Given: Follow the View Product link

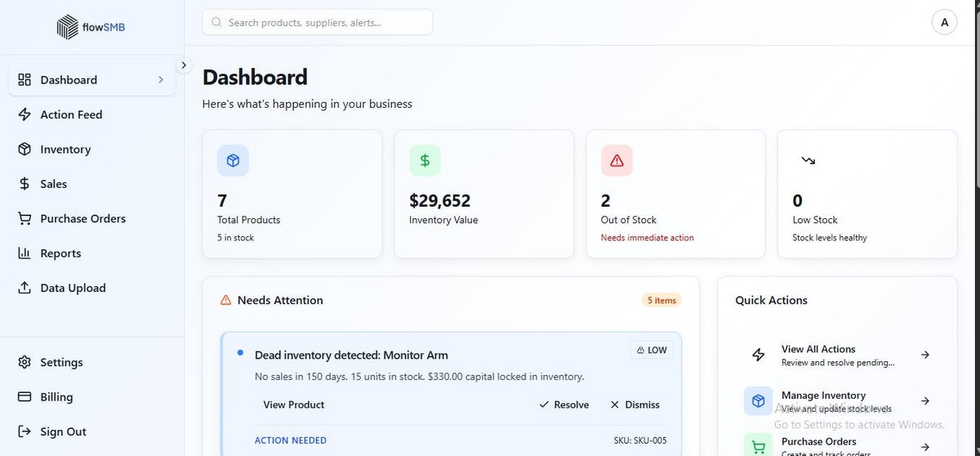Looking at the screenshot, I should click(294, 405).
